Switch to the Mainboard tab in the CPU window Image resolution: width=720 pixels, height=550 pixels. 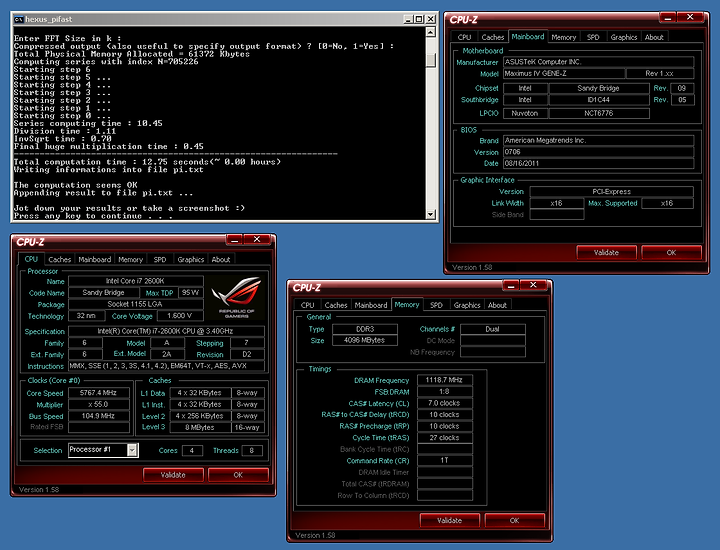tap(95, 259)
